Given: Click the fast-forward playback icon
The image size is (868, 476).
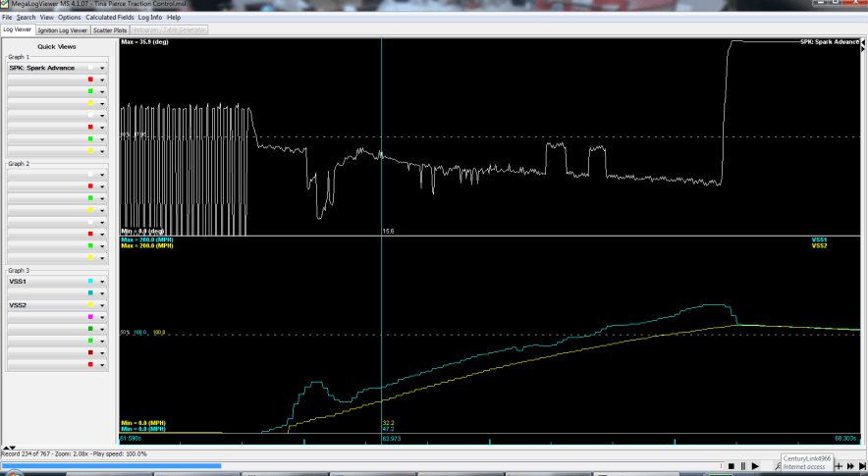Looking at the screenshot, I should [850, 466].
